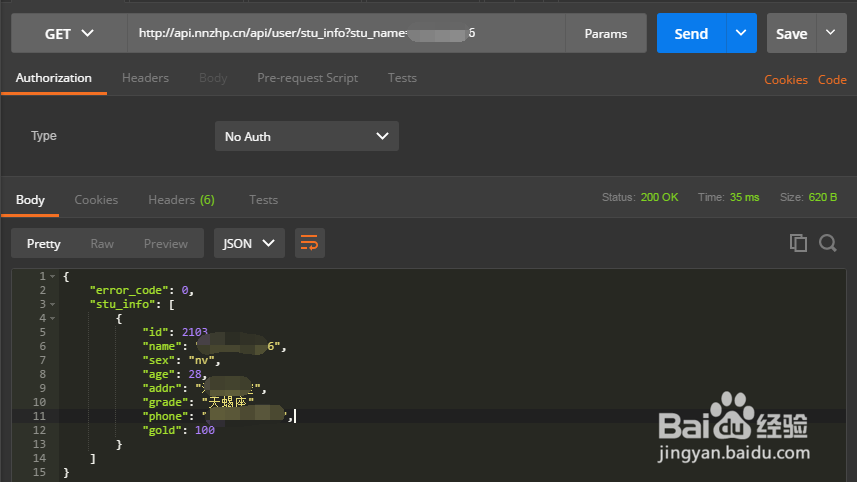Switch to the Authorization tab

tap(54, 78)
